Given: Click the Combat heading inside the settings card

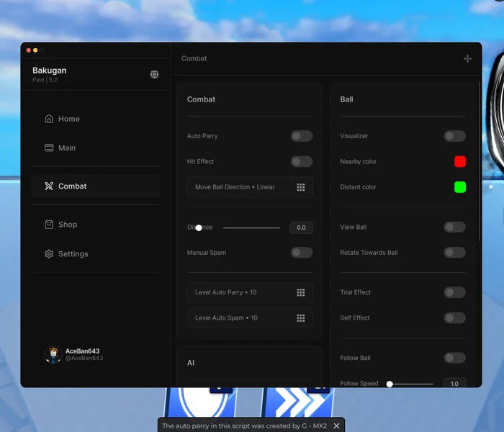Looking at the screenshot, I should click(201, 99).
